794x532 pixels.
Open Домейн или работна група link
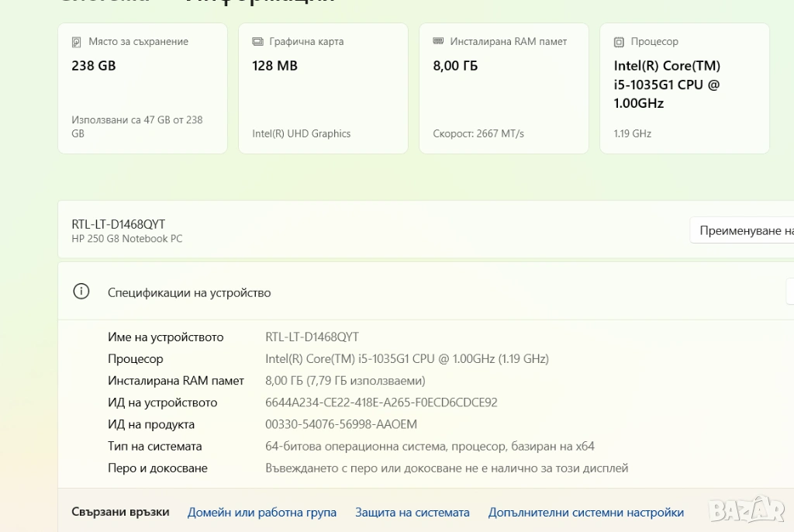(262, 513)
